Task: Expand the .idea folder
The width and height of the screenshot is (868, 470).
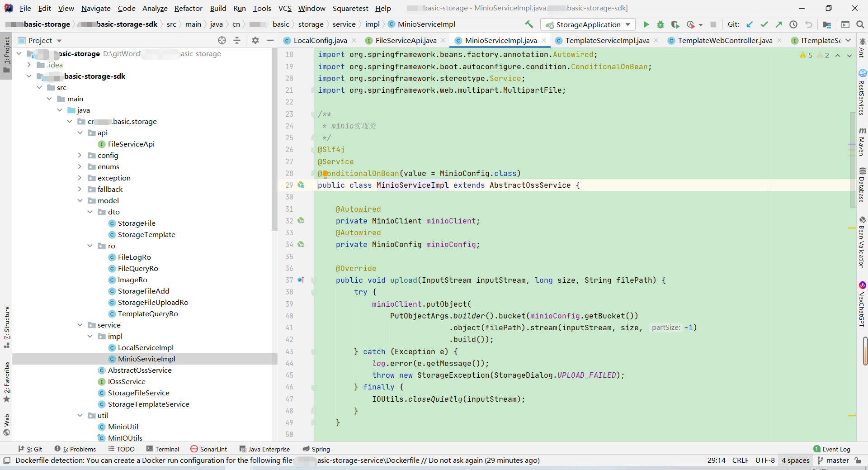Action: pyautogui.click(x=29, y=65)
